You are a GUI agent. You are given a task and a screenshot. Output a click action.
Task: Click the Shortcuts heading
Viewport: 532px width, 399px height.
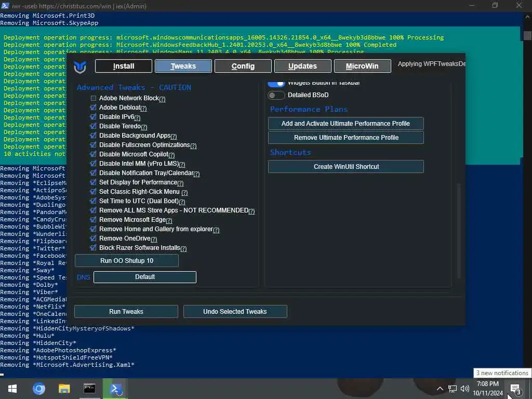(x=290, y=152)
